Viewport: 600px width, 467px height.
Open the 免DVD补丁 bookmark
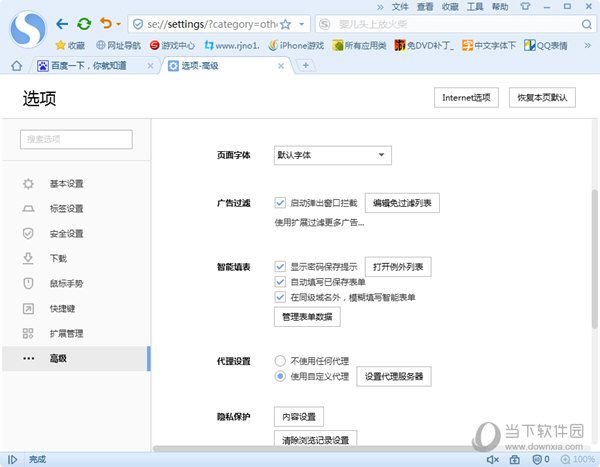tap(424, 46)
